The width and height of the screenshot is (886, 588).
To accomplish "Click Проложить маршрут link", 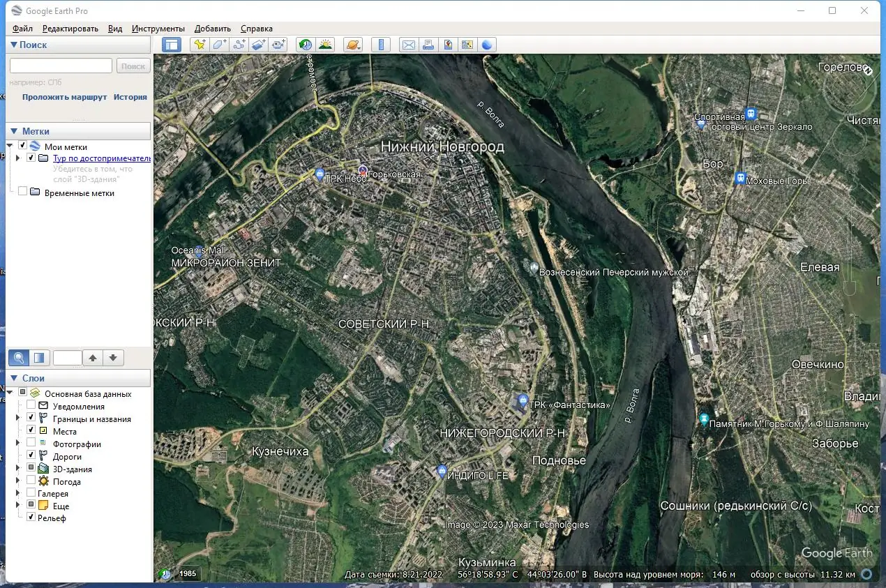I will tap(64, 97).
